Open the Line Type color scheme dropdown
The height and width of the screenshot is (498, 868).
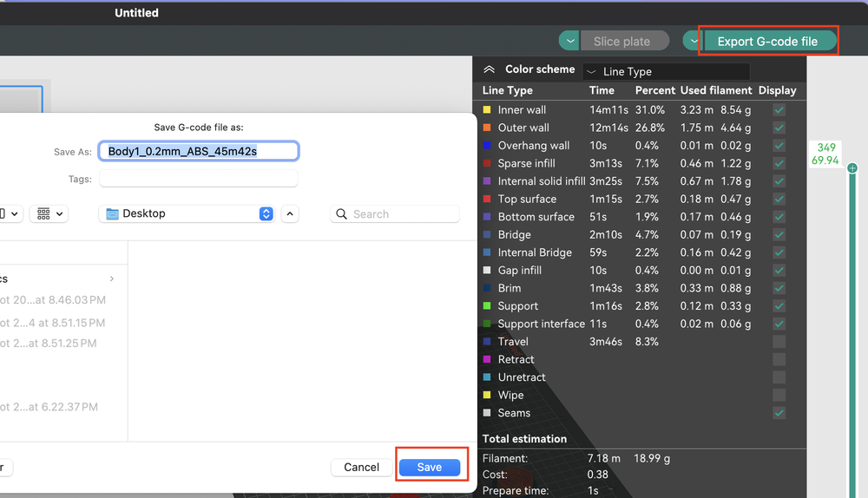[x=667, y=71]
